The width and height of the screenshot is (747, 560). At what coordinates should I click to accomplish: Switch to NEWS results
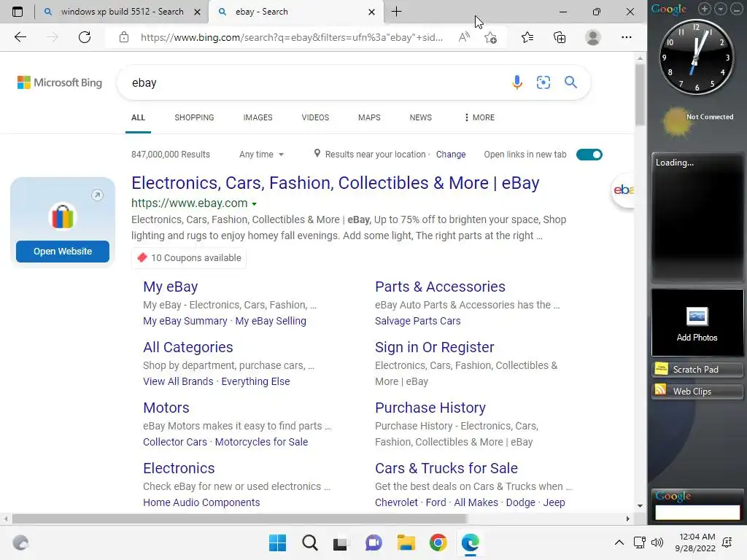click(421, 117)
